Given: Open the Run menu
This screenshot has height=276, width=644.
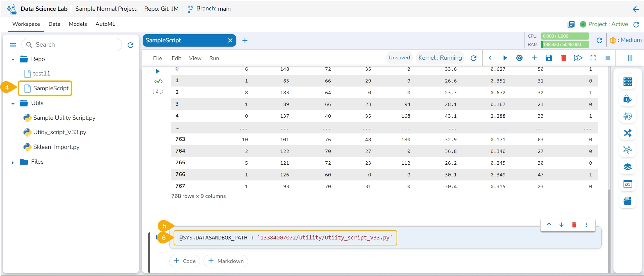Looking at the screenshot, I should click(214, 58).
